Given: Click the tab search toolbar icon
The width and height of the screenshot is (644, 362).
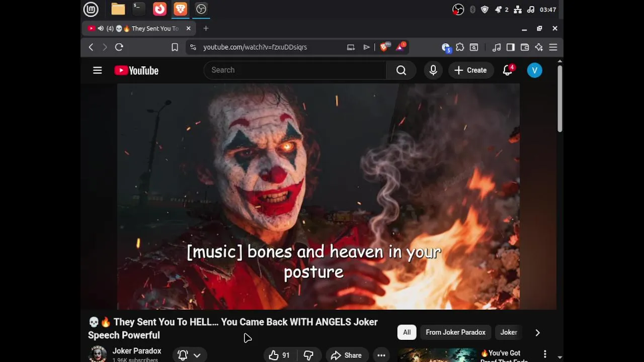Looking at the screenshot, I should coord(474,47).
